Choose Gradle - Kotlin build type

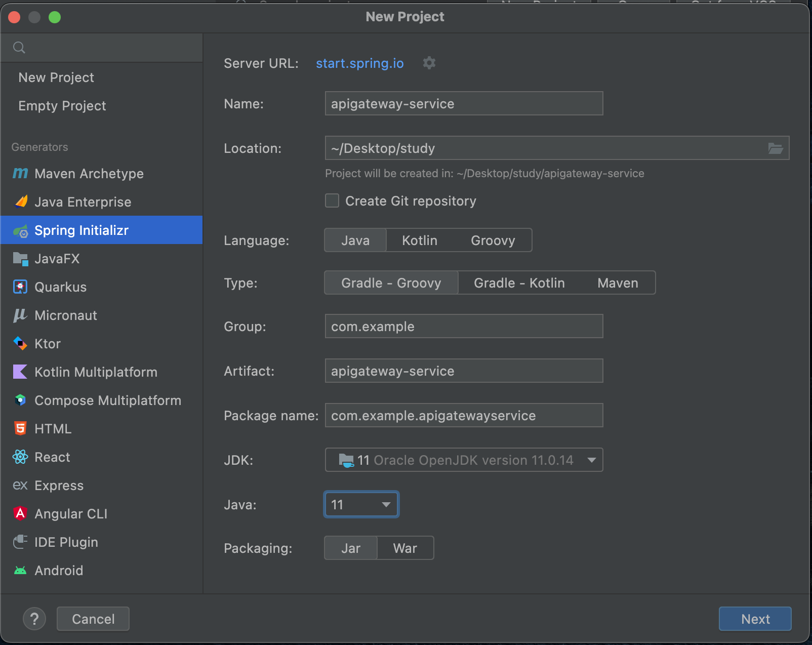coord(519,283)
